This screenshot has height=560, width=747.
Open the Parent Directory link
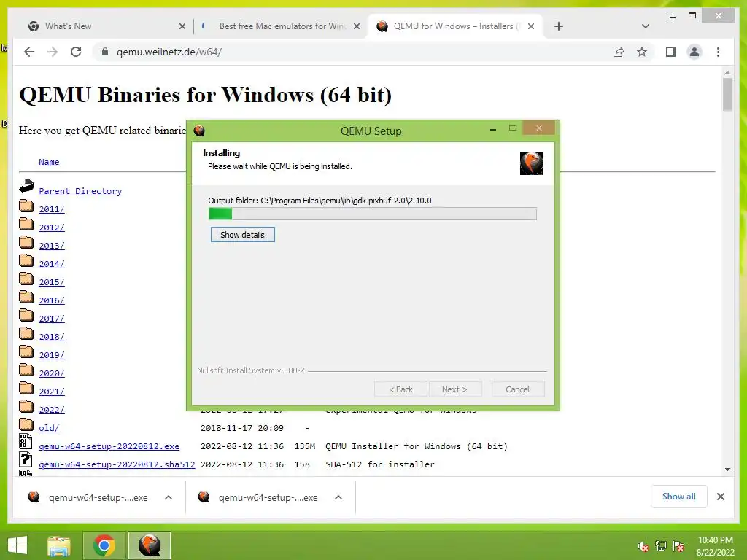[x=80, y=191]
